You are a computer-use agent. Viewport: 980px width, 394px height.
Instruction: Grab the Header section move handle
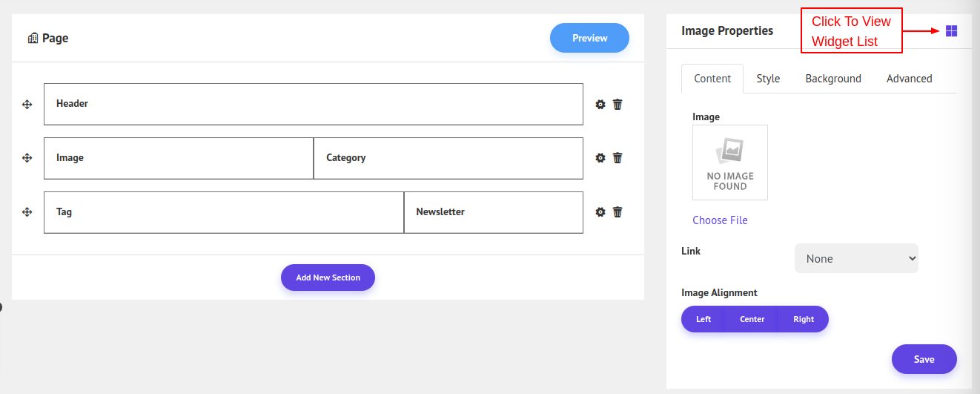click(x=27, y=105)
